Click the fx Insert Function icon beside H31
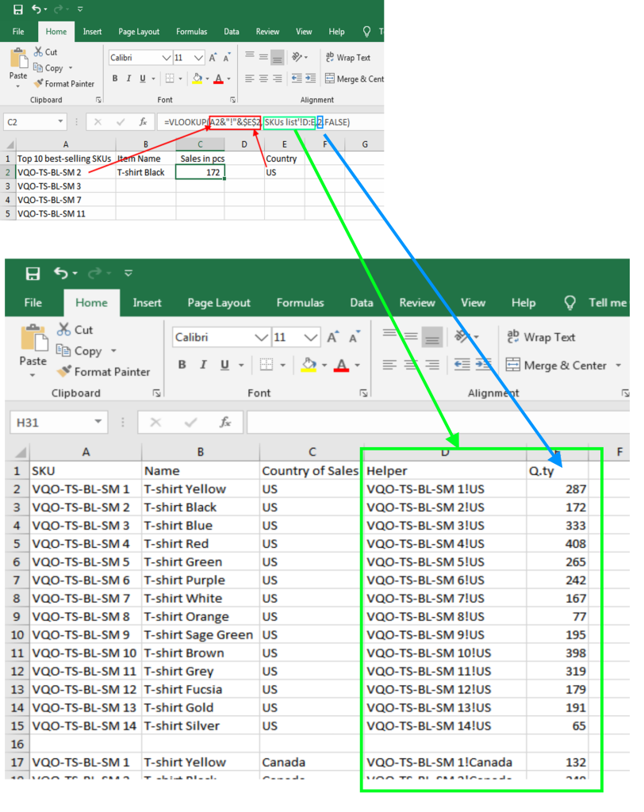The height and width of the screenshot is (812, 644). click(x=225, y=423)
